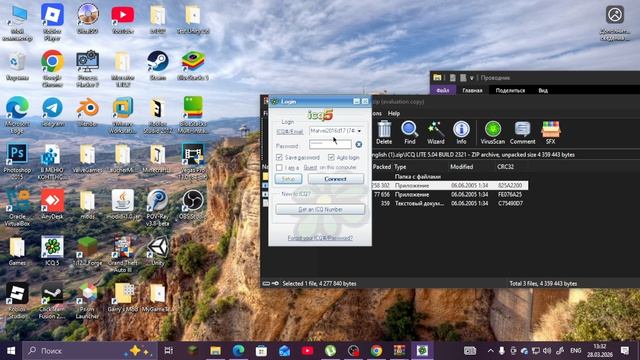Select the Unity desktop shortcut

(158, 251)
